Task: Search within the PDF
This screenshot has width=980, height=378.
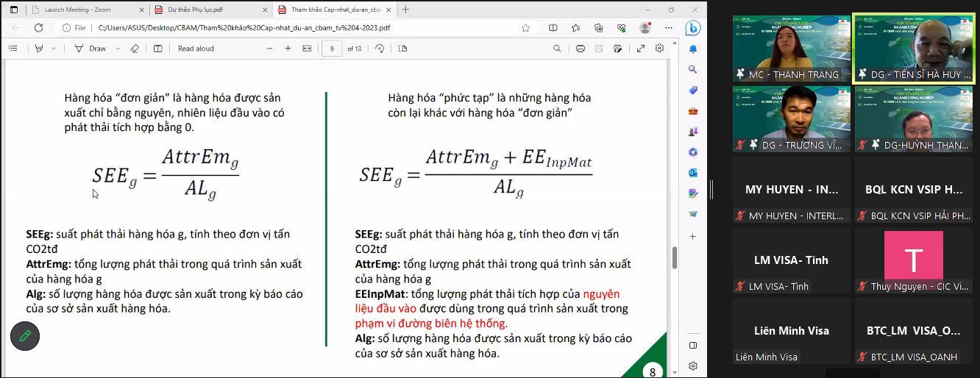Action: [557, 49]
